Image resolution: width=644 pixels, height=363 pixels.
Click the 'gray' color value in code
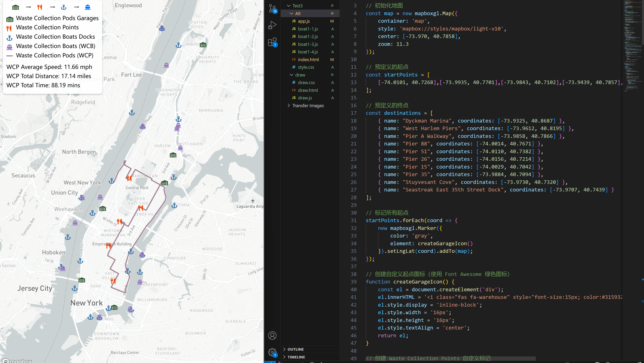[x=421, y=236]
